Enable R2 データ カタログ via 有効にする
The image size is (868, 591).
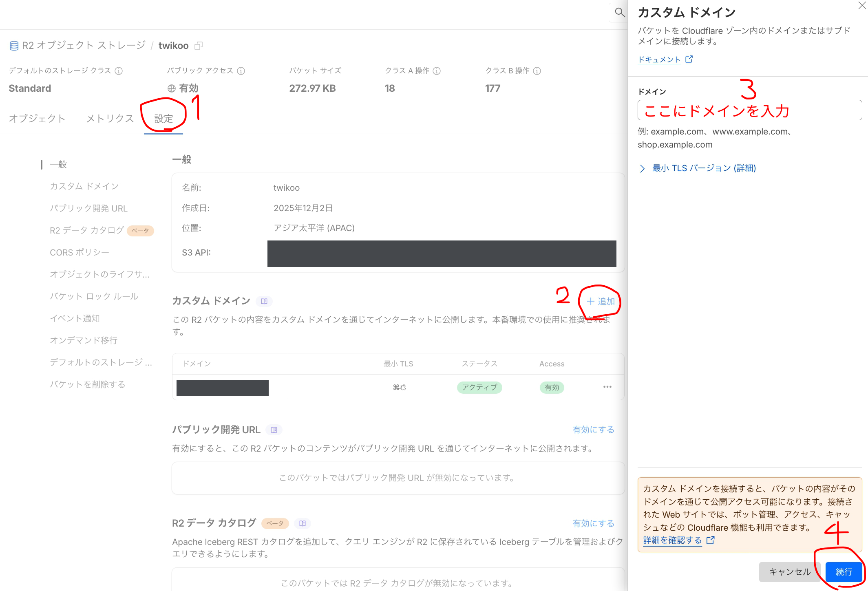593,523
